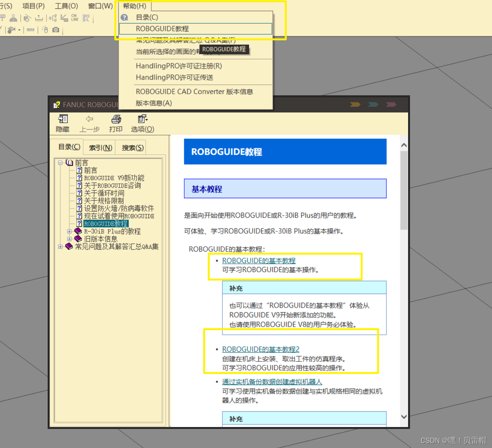Expand the 旧版本信息 tree node
The image size is (492, 448).
tap(69, 239)
